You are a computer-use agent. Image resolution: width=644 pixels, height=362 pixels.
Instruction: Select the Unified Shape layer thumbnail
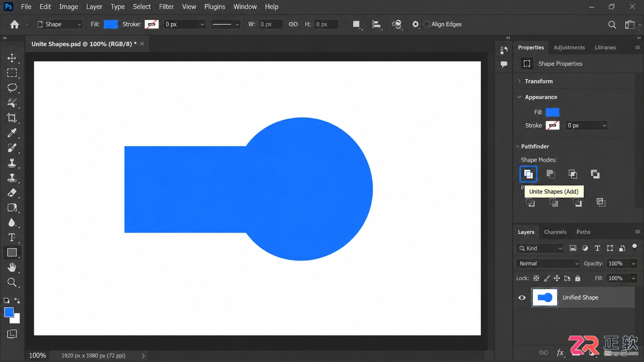click(x=545, y=298)
